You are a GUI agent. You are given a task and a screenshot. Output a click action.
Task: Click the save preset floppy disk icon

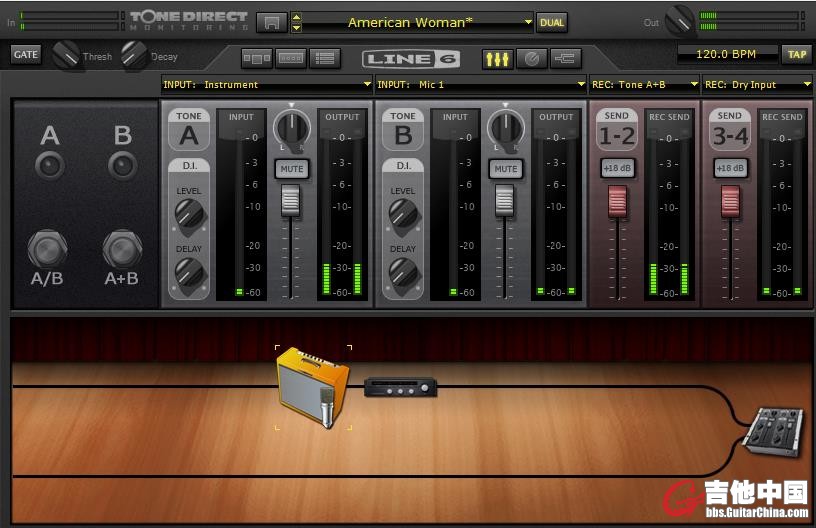pos(270,22)
